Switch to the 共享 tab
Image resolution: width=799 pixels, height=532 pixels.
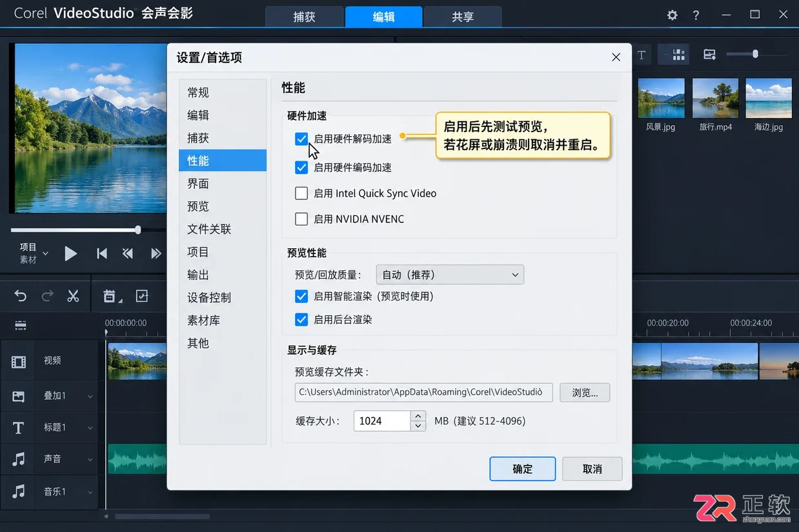click(x=463, y=17)
